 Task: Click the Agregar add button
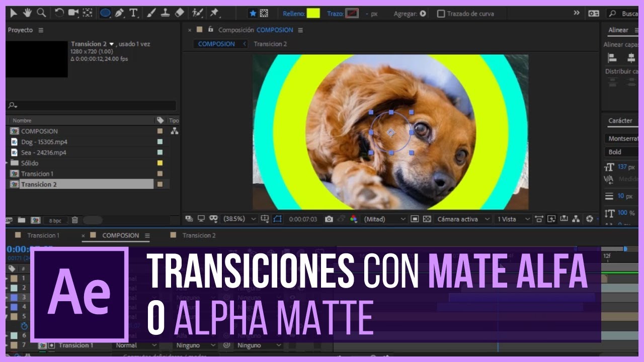423,14
